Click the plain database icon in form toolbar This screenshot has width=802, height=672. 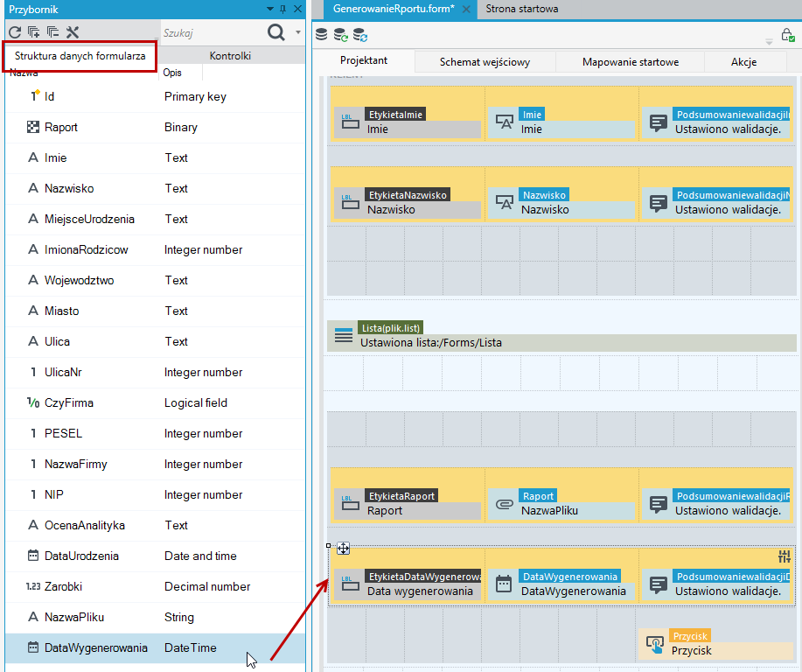321,35
